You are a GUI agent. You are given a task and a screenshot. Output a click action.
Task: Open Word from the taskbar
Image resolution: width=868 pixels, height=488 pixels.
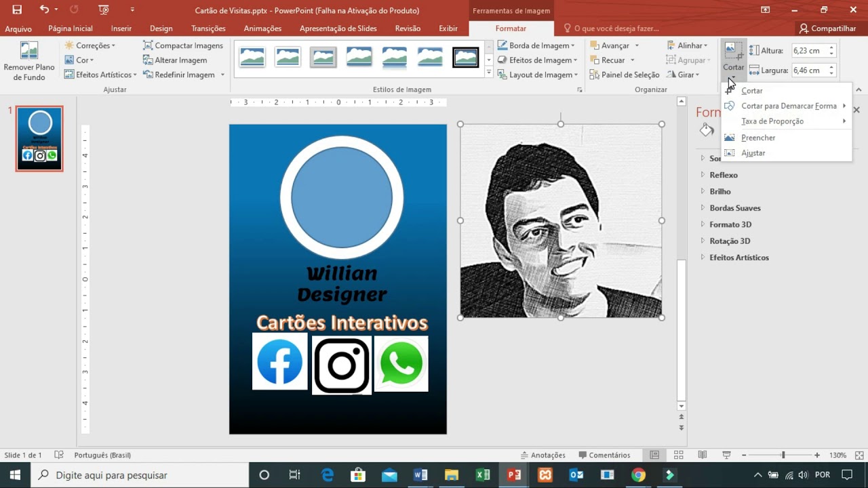coord(420,475)
